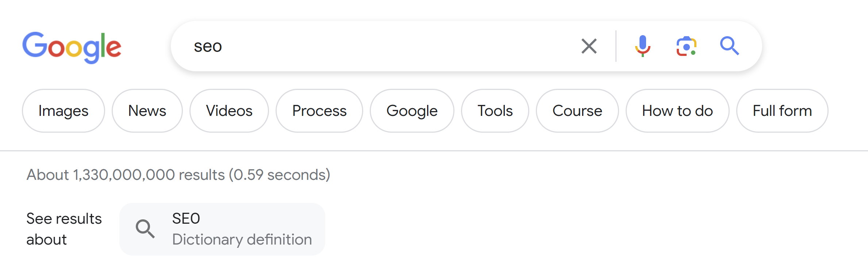Open Google Lens image search

(x=686, y=46)
